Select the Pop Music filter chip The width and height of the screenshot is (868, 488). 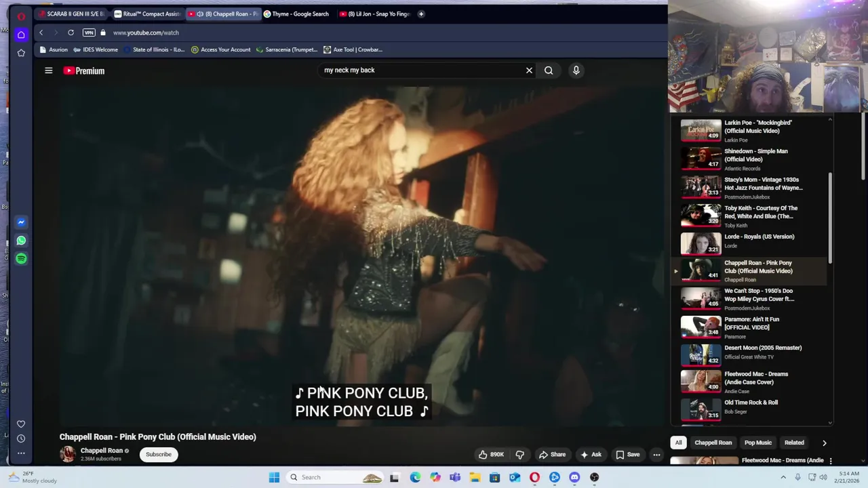click(758, 443)
